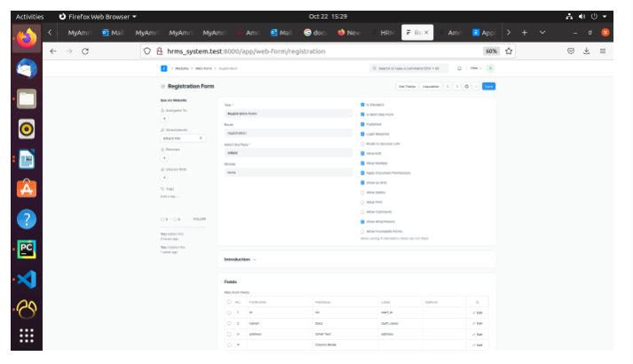Add an assignee with the plus icon
This screenshot has width=633, height=364.
click(x=164, y=117)
